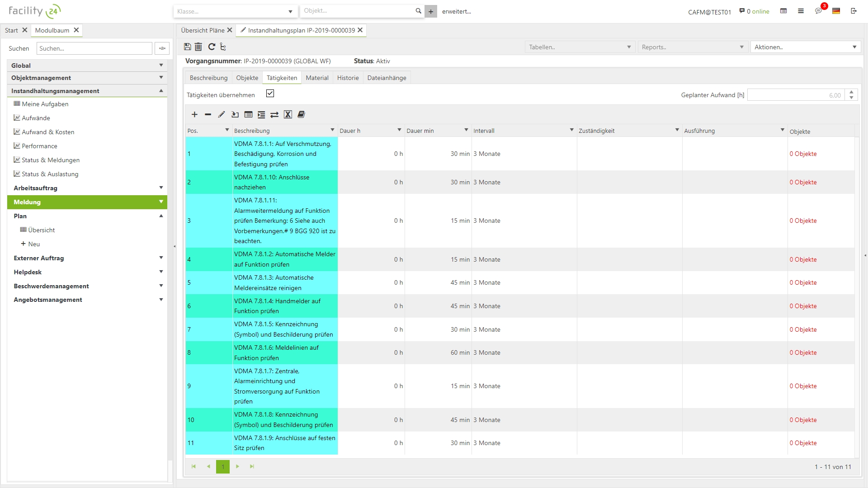Open Beschreibung column filter dropdown
868x488 pixels.
pos(332,130)
